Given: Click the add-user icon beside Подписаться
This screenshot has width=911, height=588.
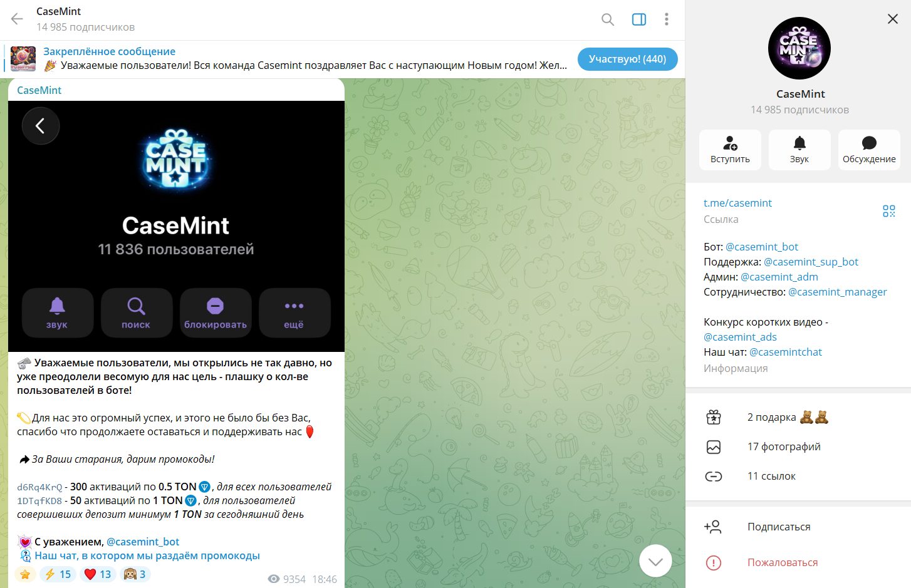Looking at the screenshot, I should 713,527.
